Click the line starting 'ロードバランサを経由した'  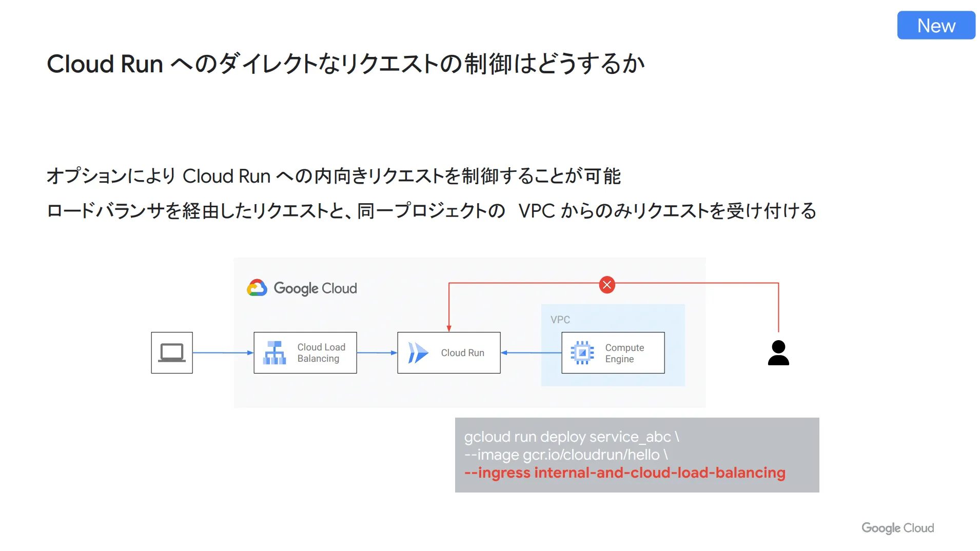point(432,211)
